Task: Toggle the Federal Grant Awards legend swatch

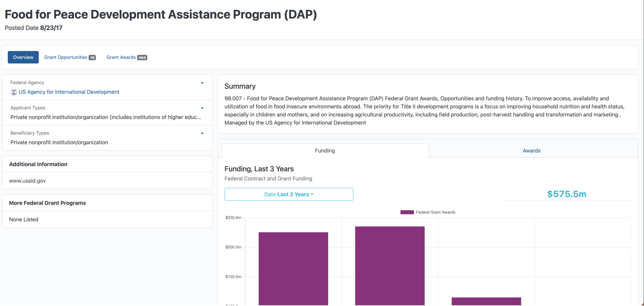Action: 407,212
